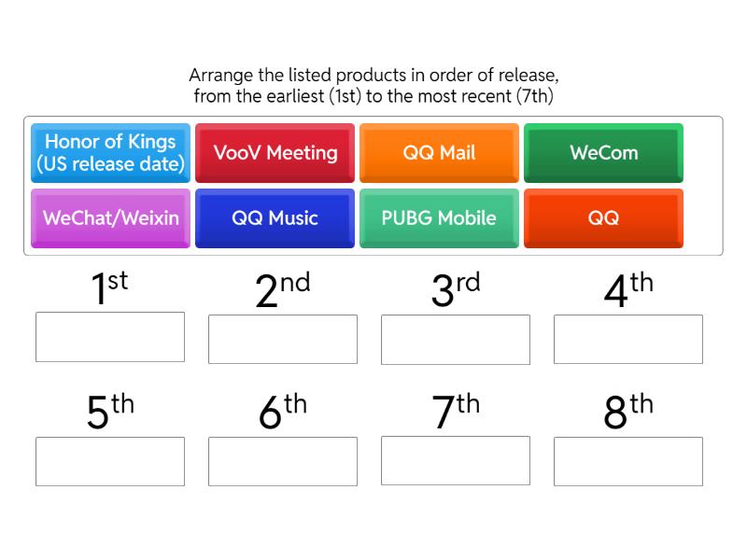Viewport: 747px width, 560px height.
Task: Click the empty 3rd answer slot
Action: (455, 338)
